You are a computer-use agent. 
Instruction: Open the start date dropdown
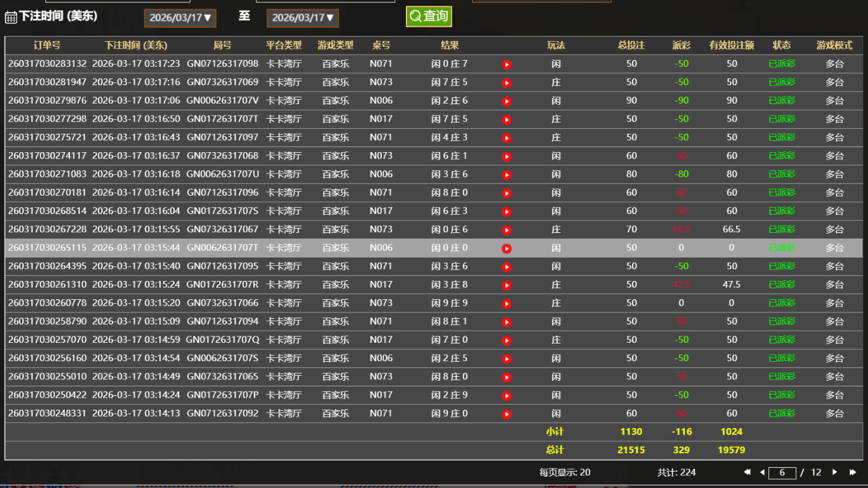(x=180, y=18)
